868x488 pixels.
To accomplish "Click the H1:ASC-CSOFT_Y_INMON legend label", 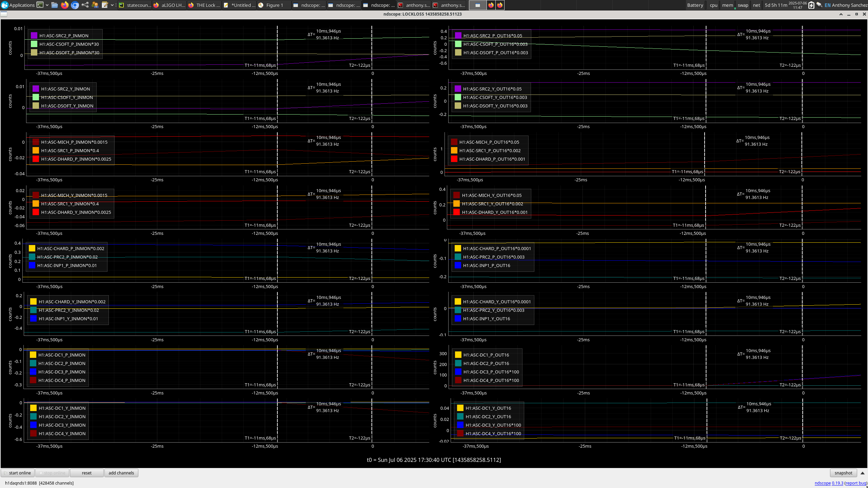I will click(x=67, y=97).
